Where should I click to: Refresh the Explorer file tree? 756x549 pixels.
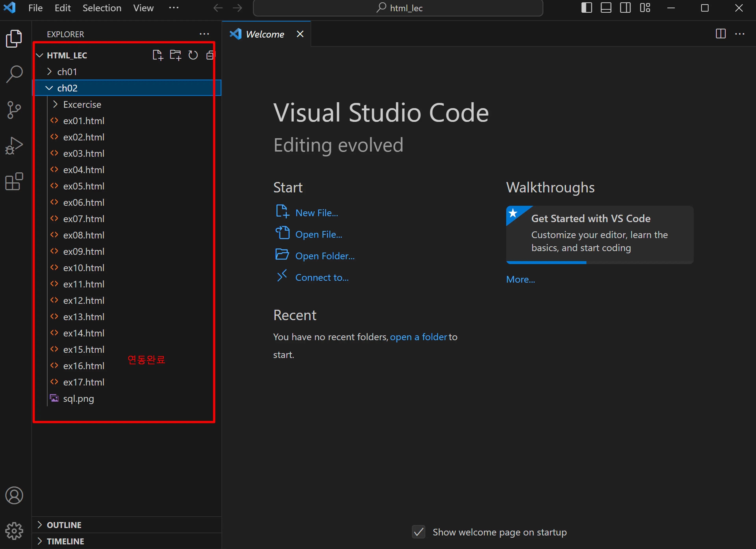point(193,55)
